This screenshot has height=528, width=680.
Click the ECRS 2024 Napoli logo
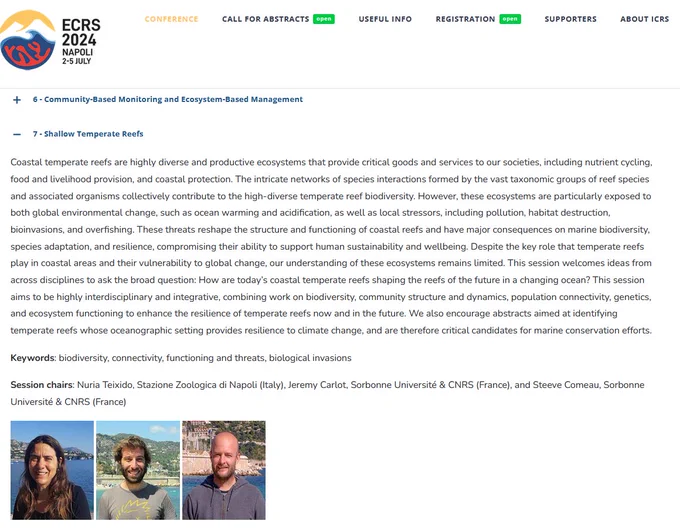(50, 40)
